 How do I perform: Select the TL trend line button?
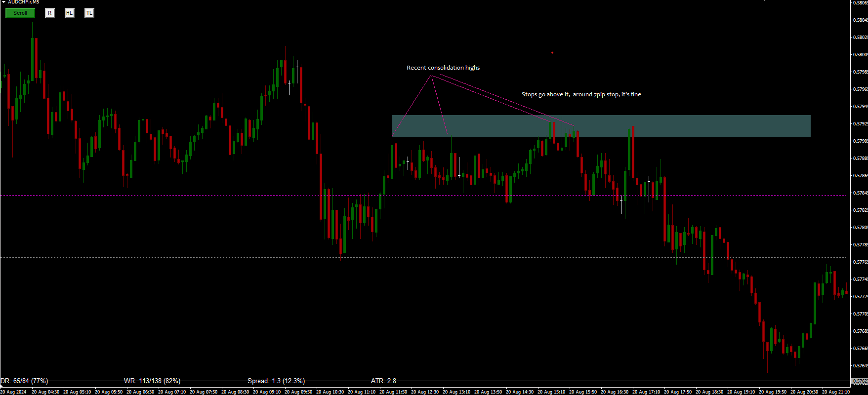coord(89,13)
